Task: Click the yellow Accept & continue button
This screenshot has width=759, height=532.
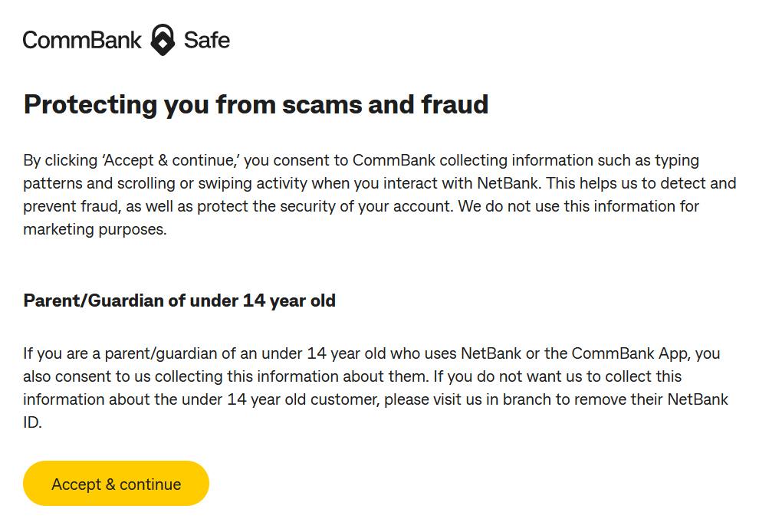Action: (x=117, y=484)
